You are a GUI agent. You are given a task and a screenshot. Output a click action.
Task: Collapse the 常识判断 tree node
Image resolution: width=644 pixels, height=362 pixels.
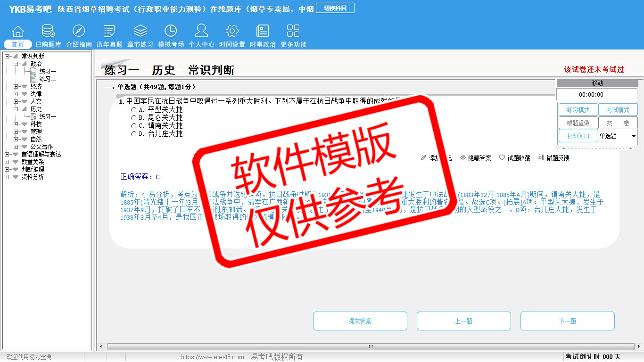pyautogui.click(x=7, y=56)
